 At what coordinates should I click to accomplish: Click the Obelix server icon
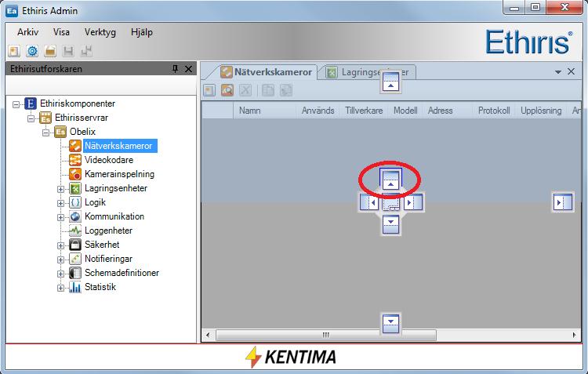(x=60, y=132)
